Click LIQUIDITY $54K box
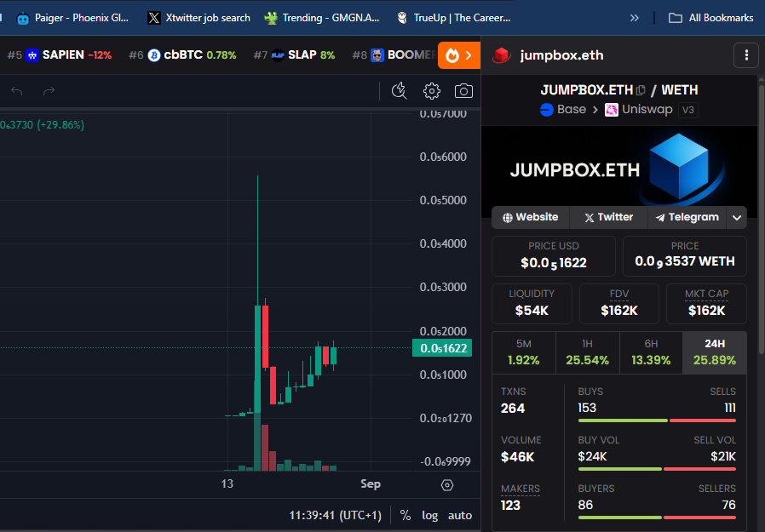Screen dimensions: 765x532 click(532, 303)
